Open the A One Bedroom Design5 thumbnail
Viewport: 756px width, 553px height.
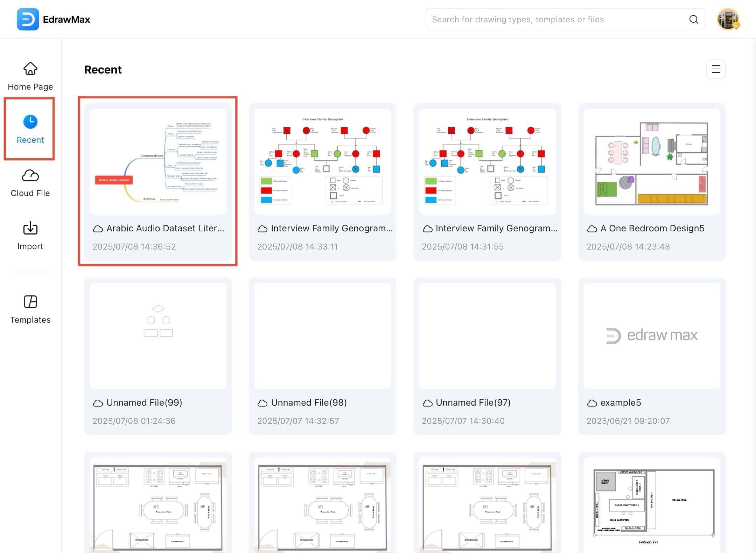pyautogui.click(x=652, y=161)
